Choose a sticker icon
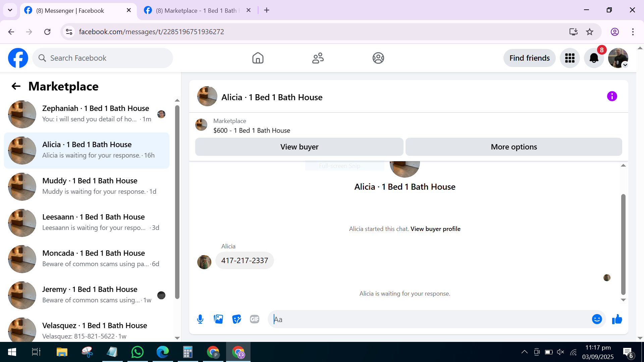This screenshot has width=644, height=362. pos(236,319)
